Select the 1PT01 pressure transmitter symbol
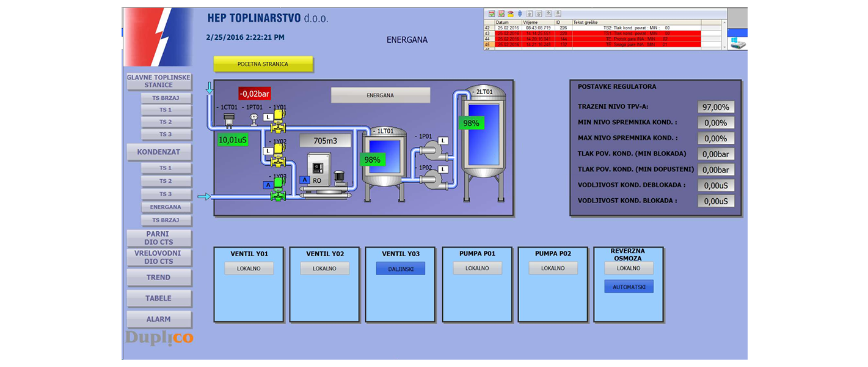This screenshot has width=868, height=367. pyautogui.click(x=253, y=120)
